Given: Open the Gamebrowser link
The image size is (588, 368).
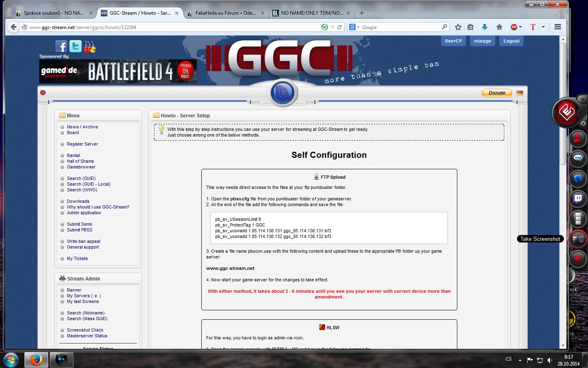Looking at the screenshot, I should tap(81, 167).
